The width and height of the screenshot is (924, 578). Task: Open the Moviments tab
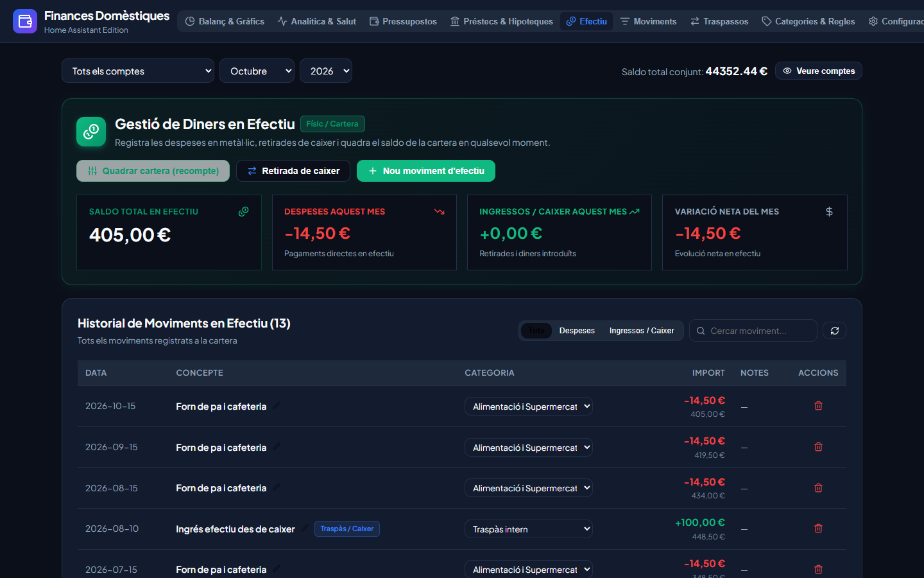(648, 21)
